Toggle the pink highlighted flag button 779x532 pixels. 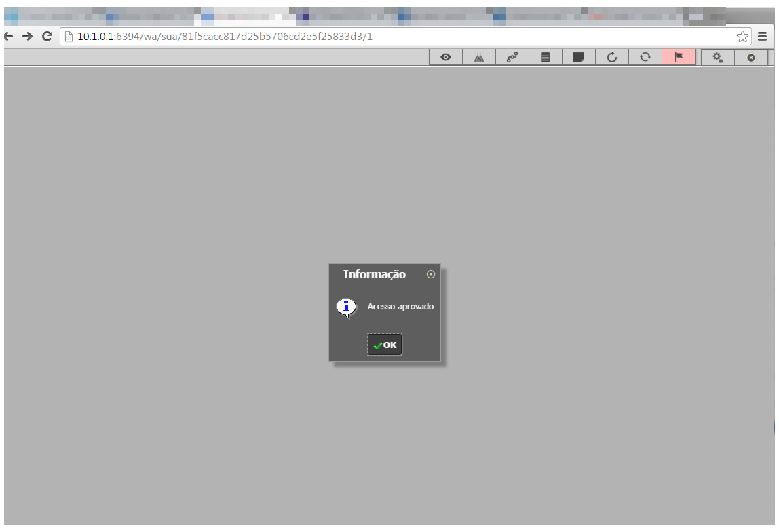click(x=679, y=58)
